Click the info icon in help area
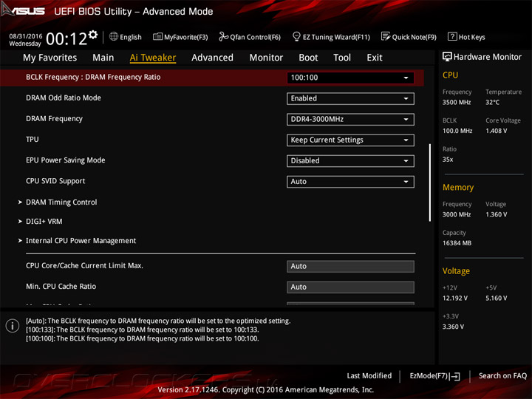 coord(13,326)
